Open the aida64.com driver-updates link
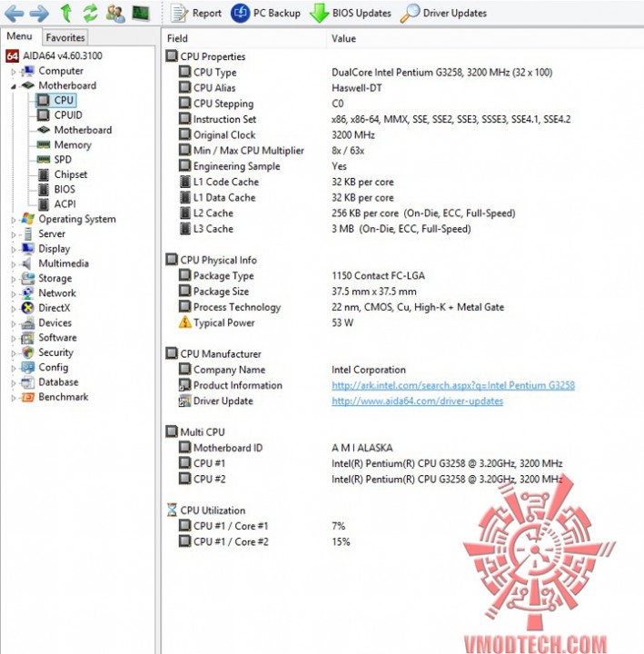The width and height of the screenshot is (644, 654). (x=417, y=401)
